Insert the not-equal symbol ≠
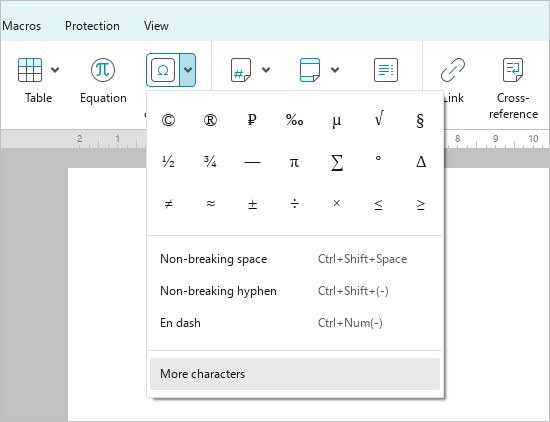 click(168, 204)
